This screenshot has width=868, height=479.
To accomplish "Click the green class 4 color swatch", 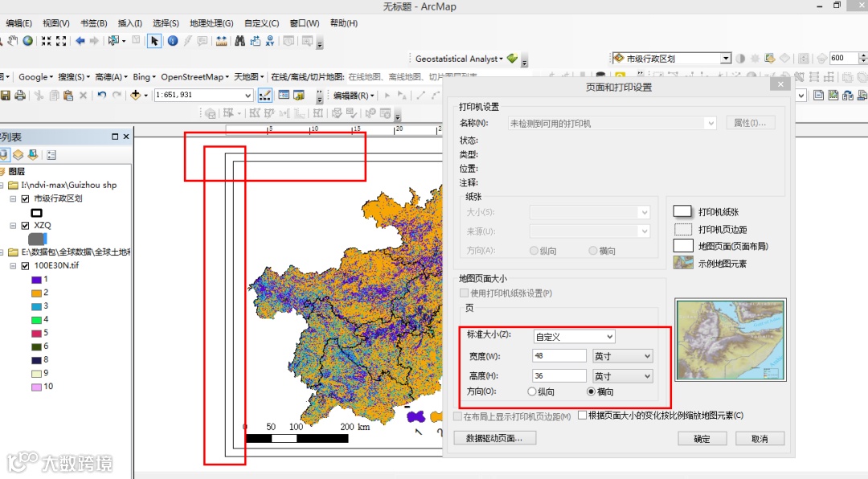I will click(36, 320).
